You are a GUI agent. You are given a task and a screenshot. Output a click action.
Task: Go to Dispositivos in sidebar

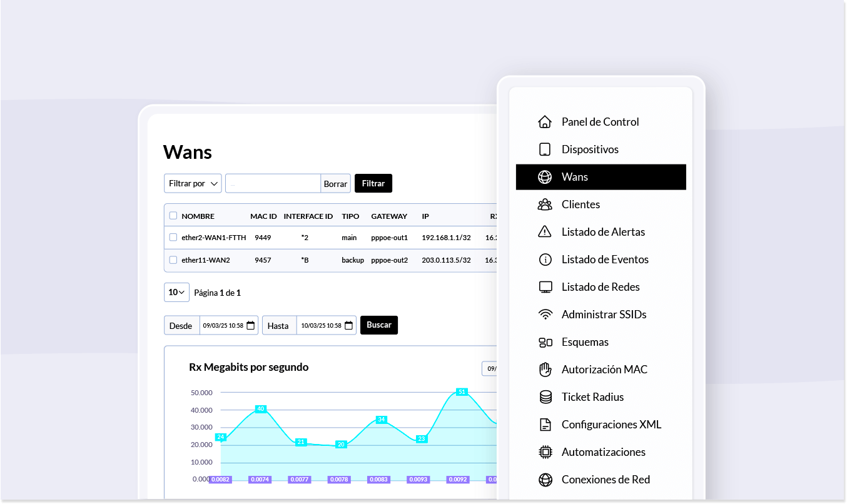tap(601, 149)
